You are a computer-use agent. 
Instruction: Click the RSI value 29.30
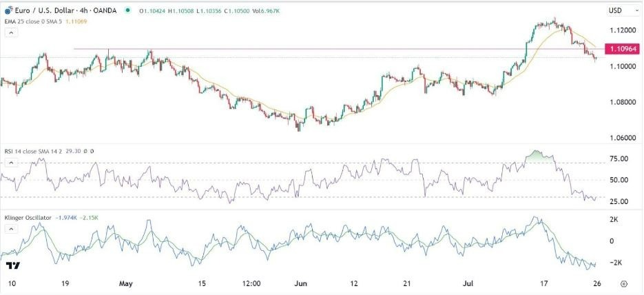coord(72,151)
